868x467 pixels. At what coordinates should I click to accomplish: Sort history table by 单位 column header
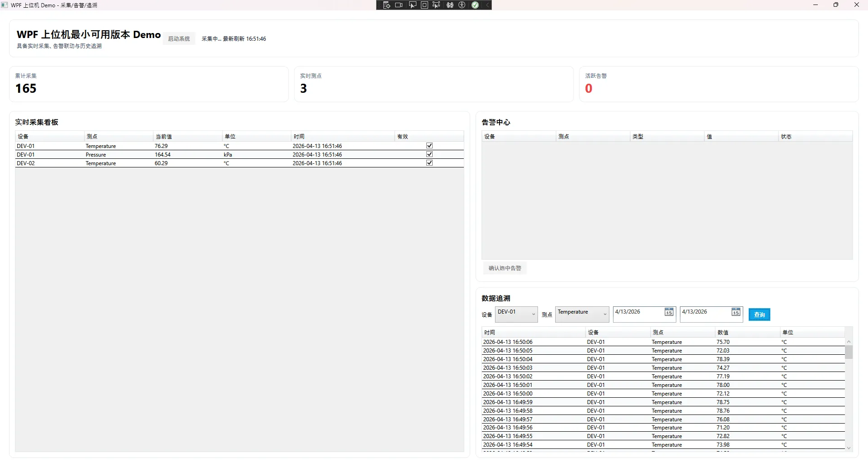812,332
